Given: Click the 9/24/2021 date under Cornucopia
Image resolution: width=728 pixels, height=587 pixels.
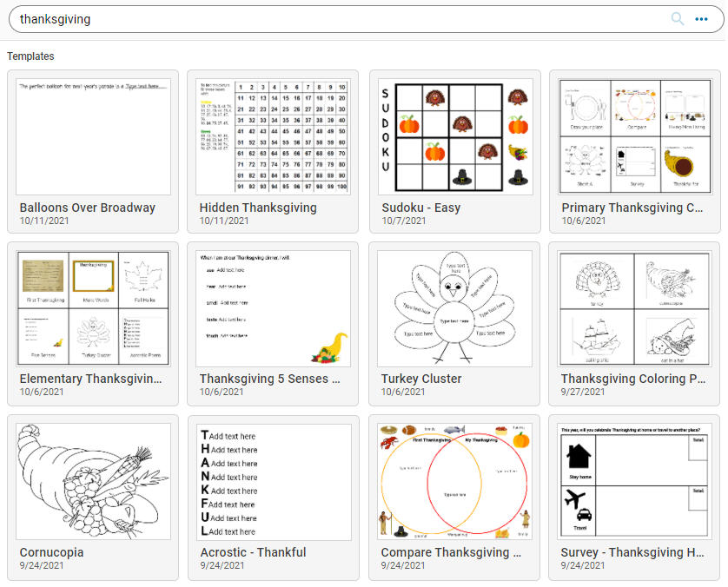Looking at the screenshot, I should coord(42,565).
